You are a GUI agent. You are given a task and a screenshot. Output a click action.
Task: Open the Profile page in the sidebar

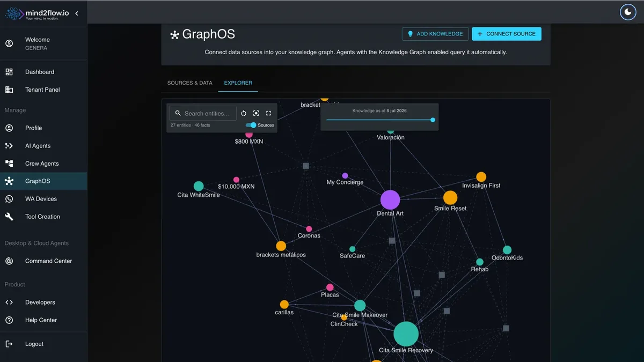pyautogui.click(x=43, y=128)
